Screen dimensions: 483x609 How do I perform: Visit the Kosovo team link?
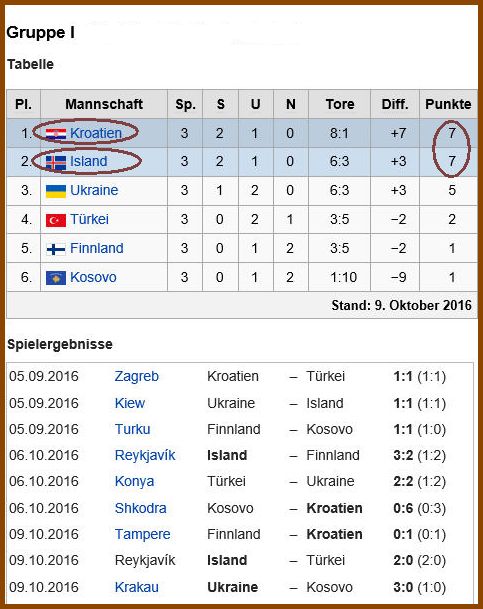pos(93,277)
